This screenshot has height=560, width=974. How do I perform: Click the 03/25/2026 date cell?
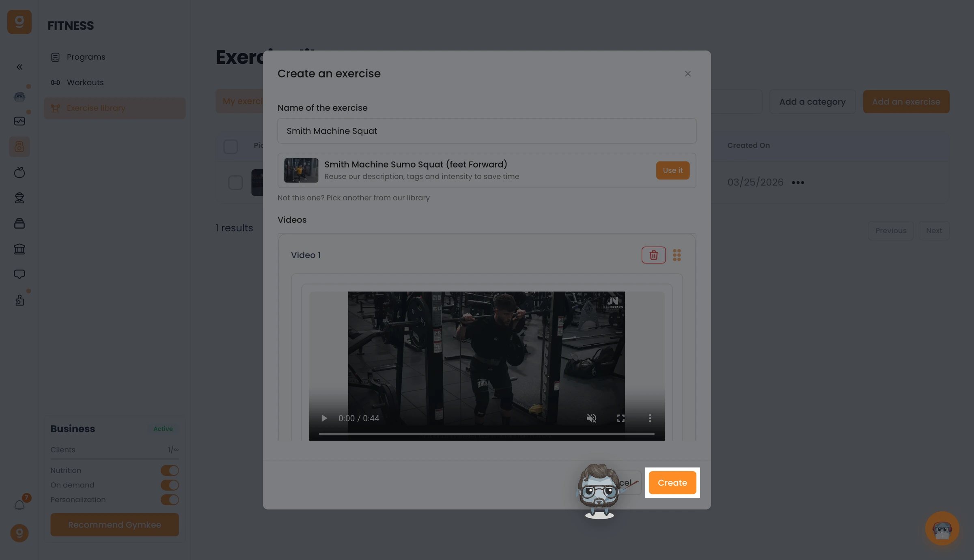pyautogui.click(x=755, y=182)
